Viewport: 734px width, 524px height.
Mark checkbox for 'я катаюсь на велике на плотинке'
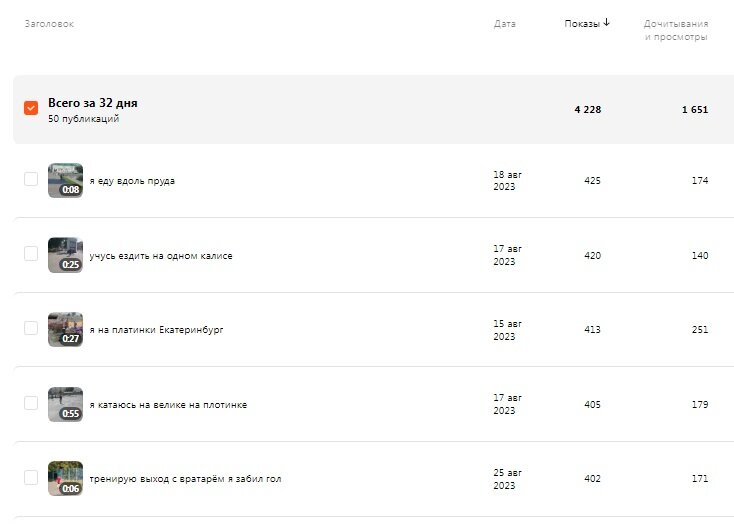pos(31,403)
